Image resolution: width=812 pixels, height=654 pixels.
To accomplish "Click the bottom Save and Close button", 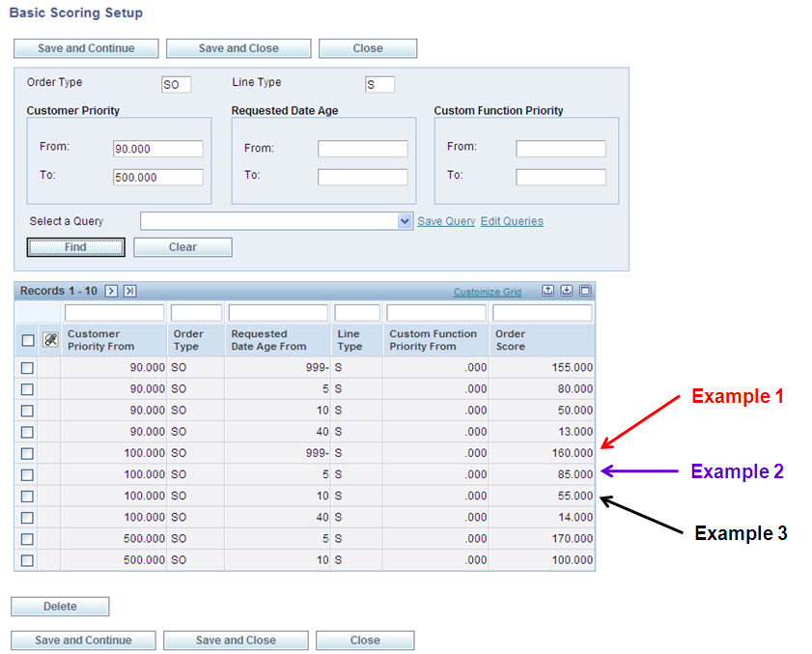I will pos(237,640).
